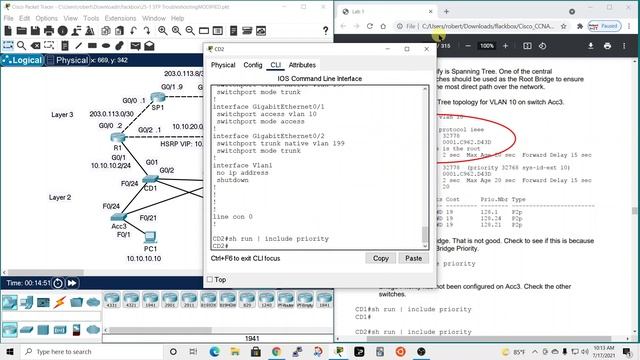Click switch Acc3 in the topology

[118, 216]
